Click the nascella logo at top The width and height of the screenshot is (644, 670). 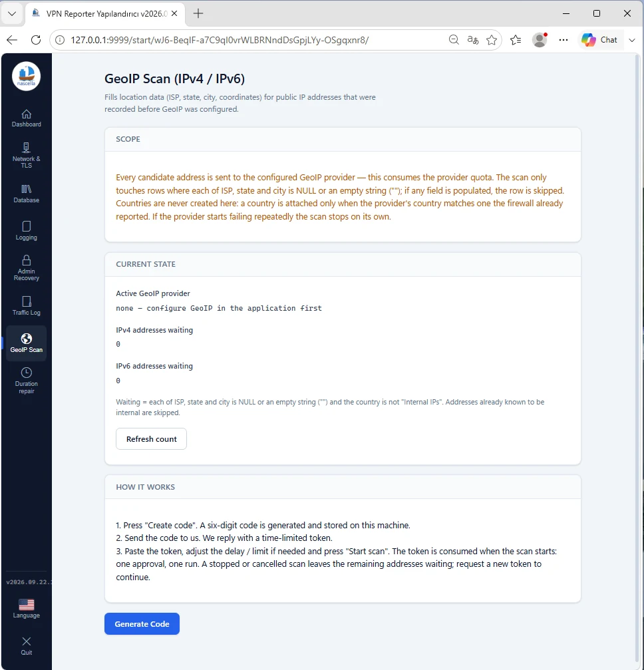(26, 76)
